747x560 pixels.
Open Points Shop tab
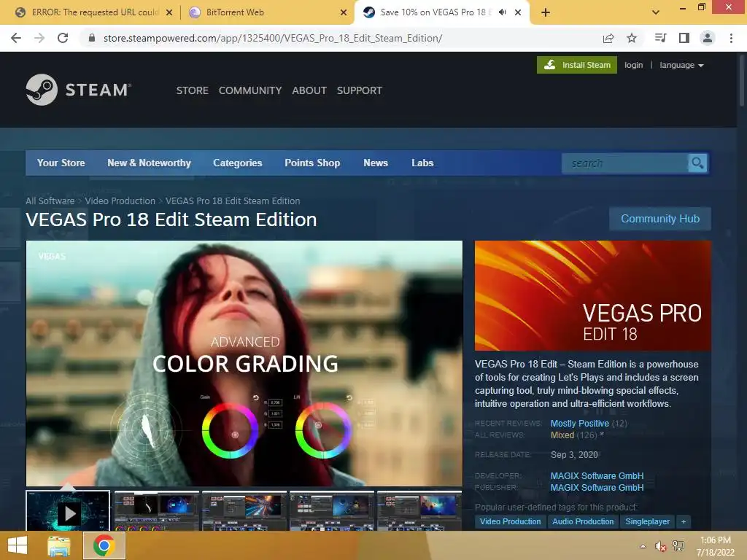coord(312,163)
